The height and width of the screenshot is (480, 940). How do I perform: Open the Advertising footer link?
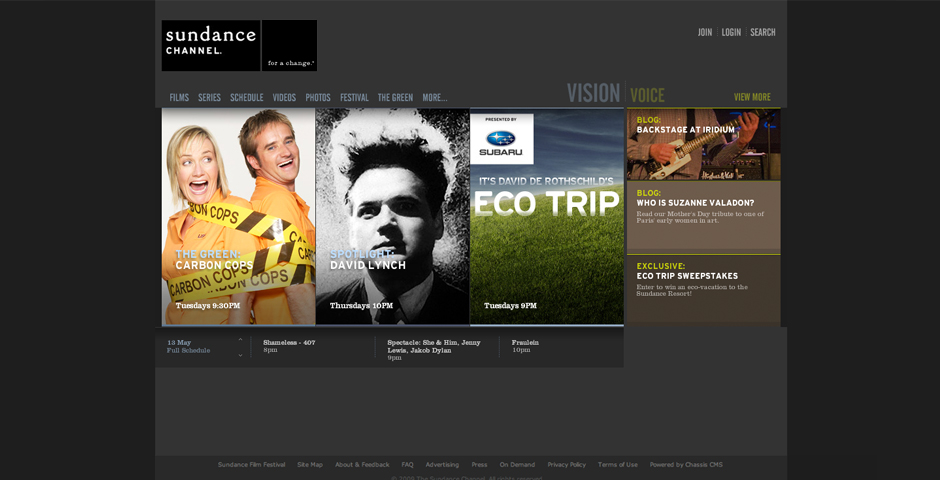442,464
